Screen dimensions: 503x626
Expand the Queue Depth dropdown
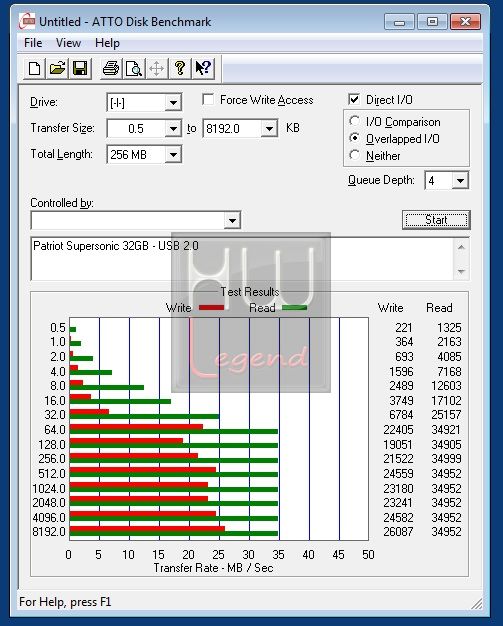(x=460, y=180)
